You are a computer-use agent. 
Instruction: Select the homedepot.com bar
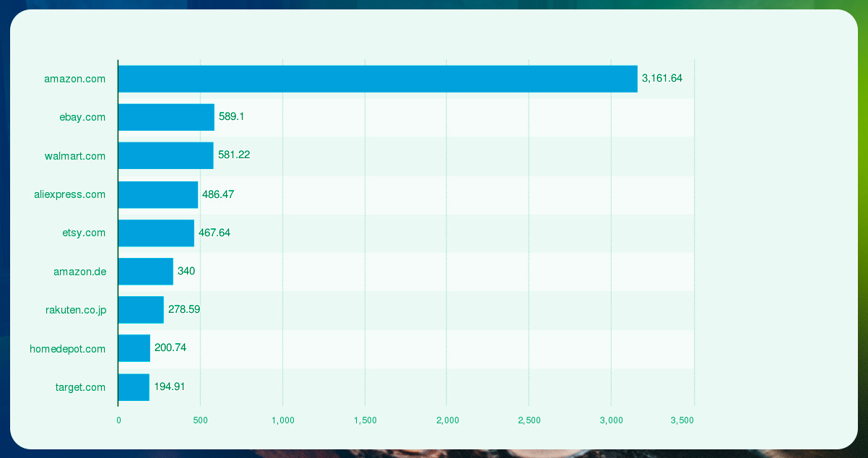134,348
